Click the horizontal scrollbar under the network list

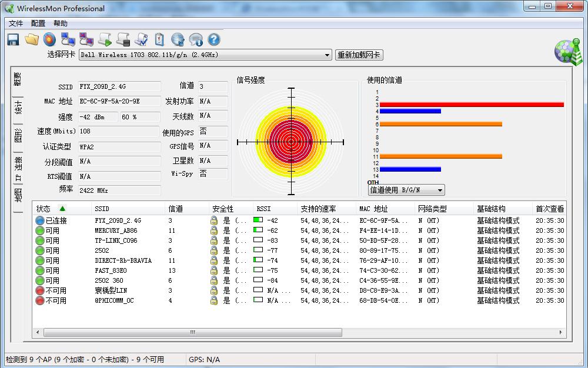[192, 332]
